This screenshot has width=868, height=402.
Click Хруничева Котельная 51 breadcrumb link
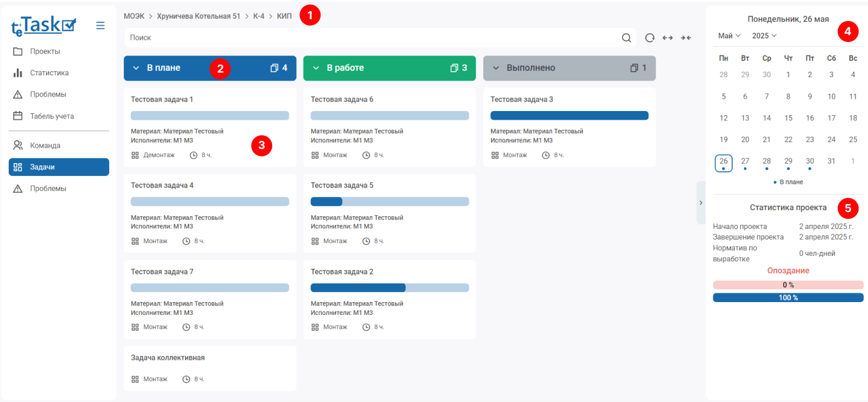[198, 16]
